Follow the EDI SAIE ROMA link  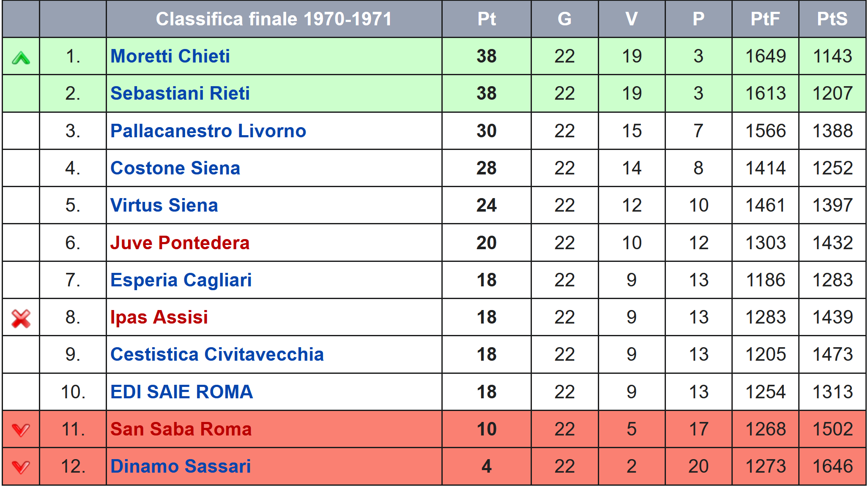point(181,392)
